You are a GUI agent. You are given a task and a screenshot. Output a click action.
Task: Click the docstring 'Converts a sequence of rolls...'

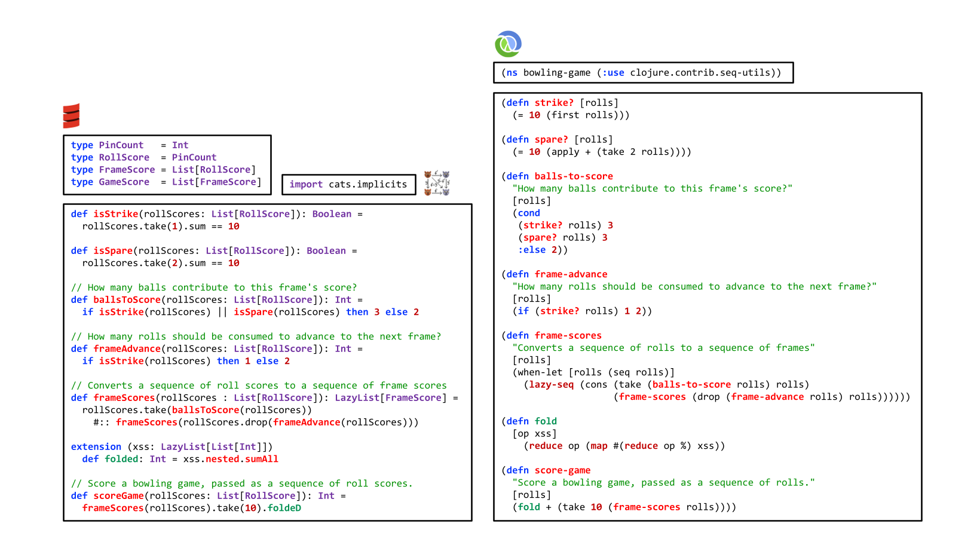click(x=664, y=348)
